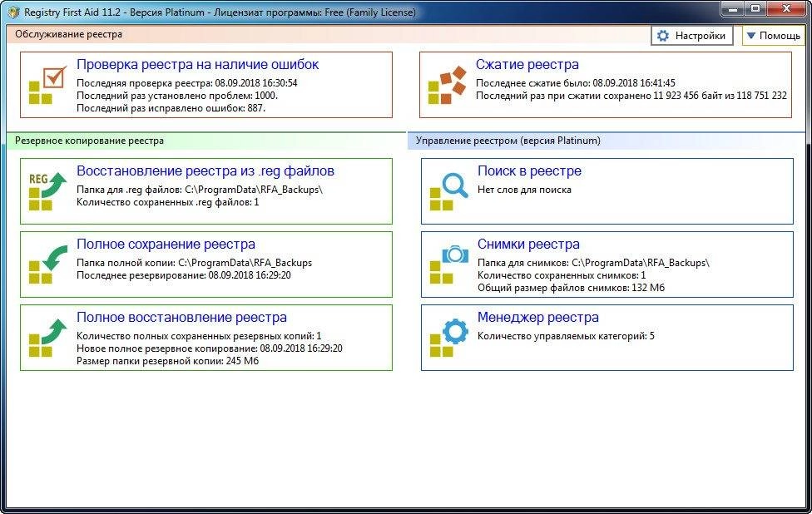Open the Настройки settings button

(x=692, y=36)
